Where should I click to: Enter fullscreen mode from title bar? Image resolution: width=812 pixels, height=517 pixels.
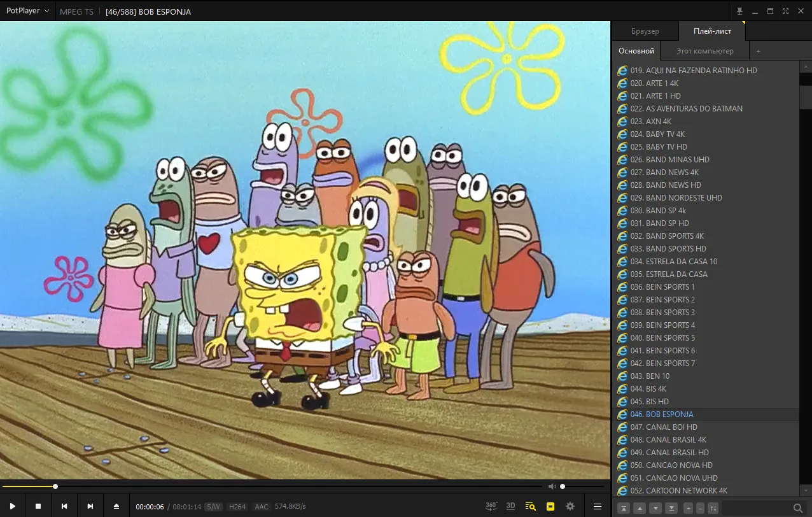point(786,11)
